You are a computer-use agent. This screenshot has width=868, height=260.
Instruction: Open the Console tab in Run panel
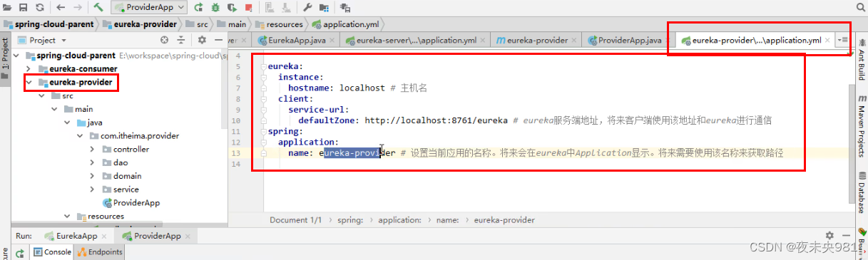[x=52, y=252]
